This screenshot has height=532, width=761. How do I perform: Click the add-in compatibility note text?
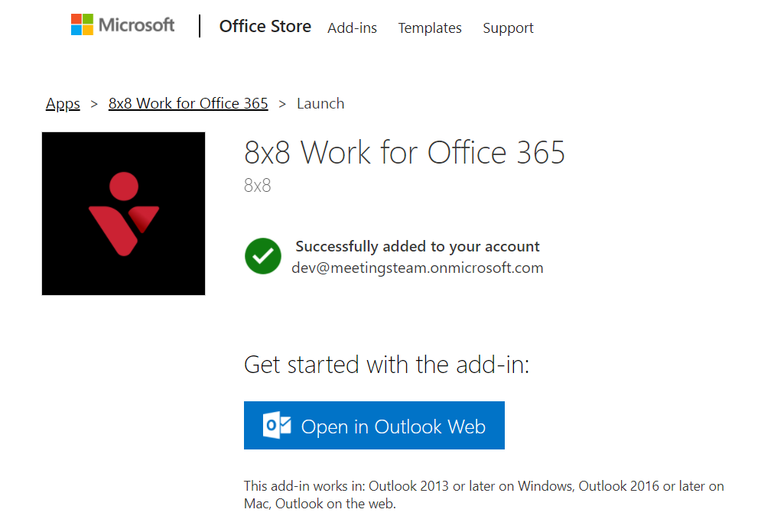(484, 495)
